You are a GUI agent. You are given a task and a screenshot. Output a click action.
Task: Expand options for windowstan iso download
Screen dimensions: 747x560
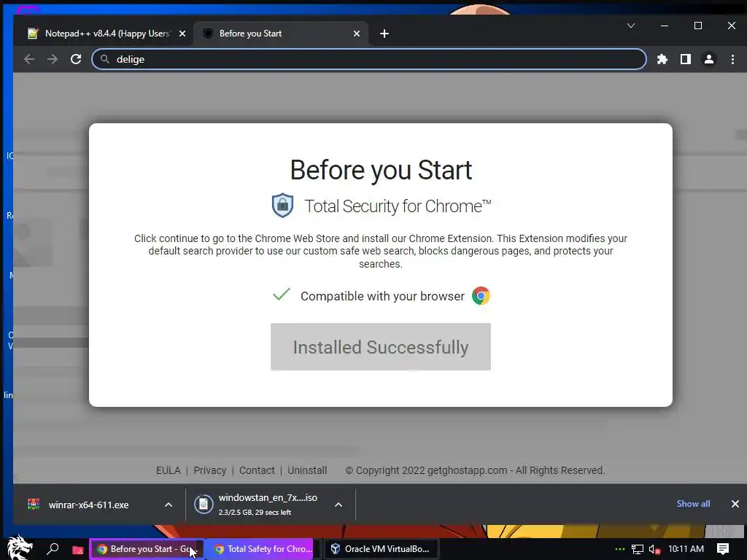pos(338,505)
